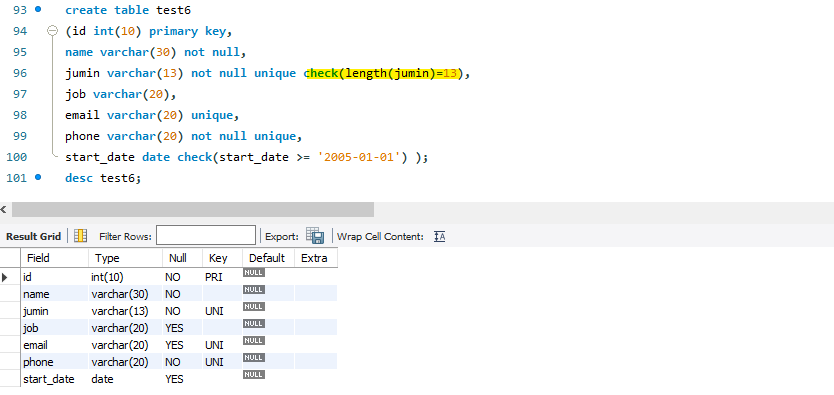Click the 'NO' null cell in name row
Image resolution: width=834 pixels, height=395 pixels.
182,294
